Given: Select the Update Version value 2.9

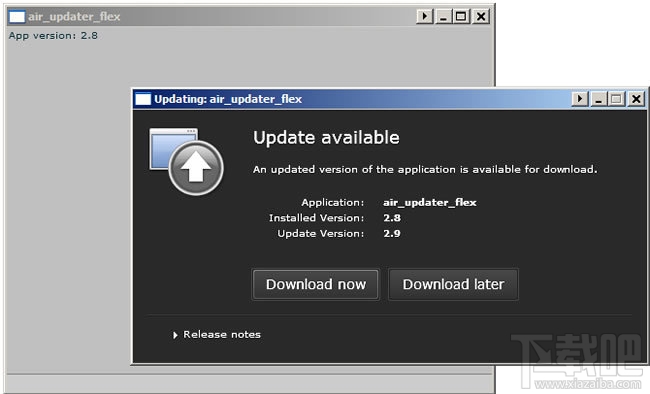Looking at the screenshot, I should pos(392,233).
